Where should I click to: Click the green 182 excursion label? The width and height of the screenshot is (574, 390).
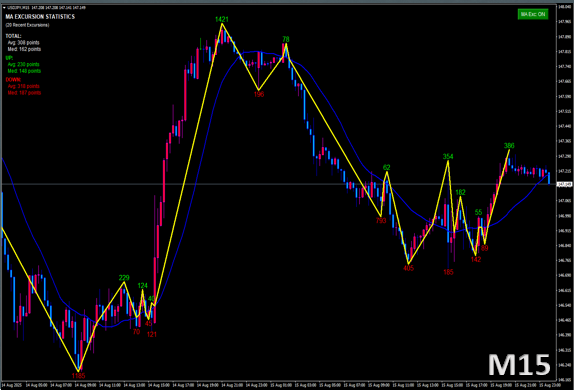(x=461, y=193)
